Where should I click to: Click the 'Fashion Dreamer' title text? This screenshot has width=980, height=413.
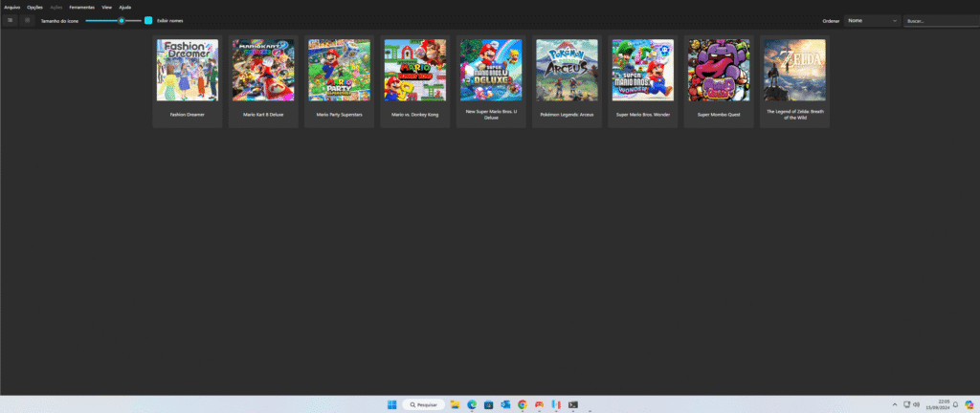(188, 115)
